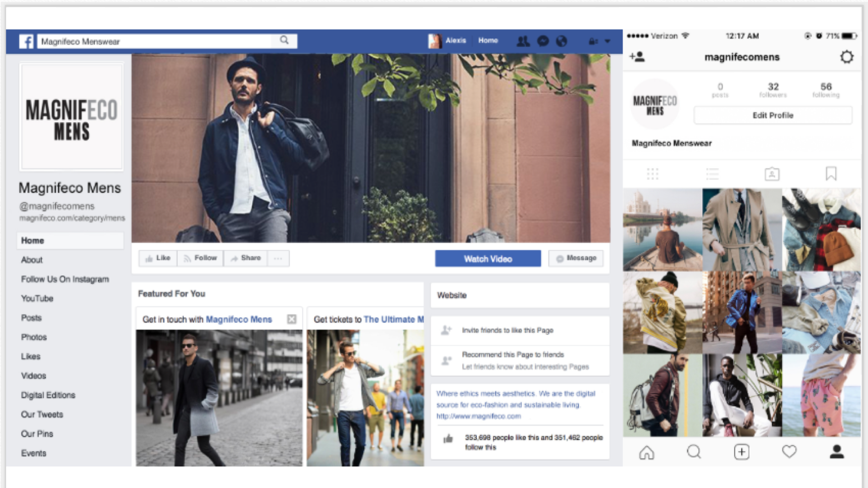Select Home in page sidebar
Viewport: 868px width, 488px height.
70,241
